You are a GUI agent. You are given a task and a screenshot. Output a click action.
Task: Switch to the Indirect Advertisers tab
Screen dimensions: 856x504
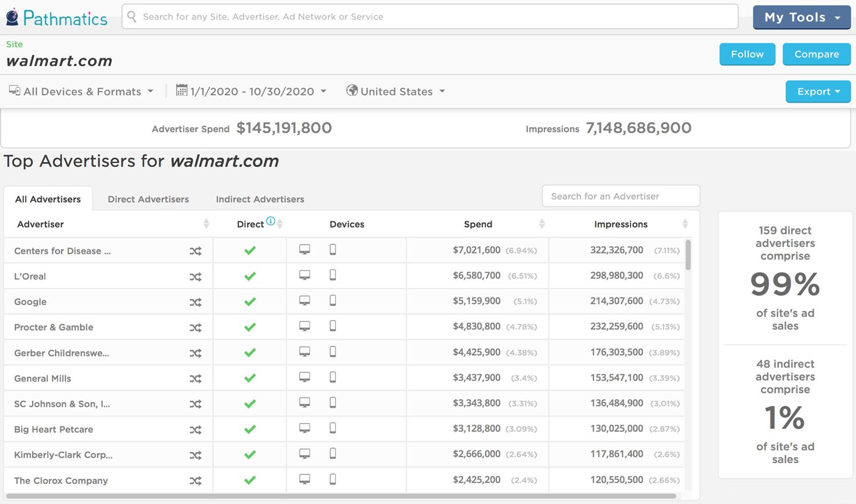(260, 199)
